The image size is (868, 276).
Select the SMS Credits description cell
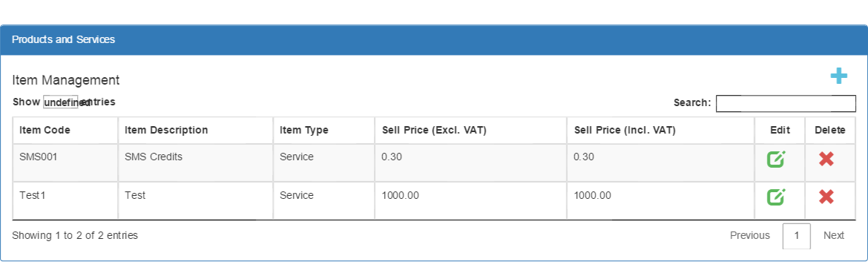click(196, 162)
